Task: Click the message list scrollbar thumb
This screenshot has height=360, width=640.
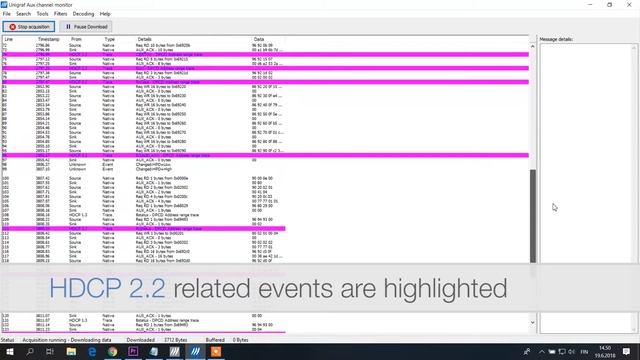Action: tap(533, 216)
